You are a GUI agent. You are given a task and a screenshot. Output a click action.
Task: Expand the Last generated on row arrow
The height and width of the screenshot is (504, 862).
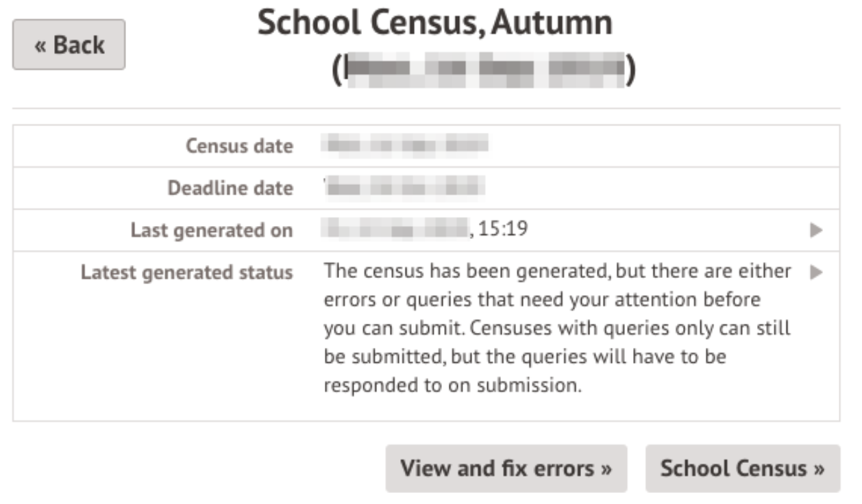pyautogui.click(x=815, y=230)
